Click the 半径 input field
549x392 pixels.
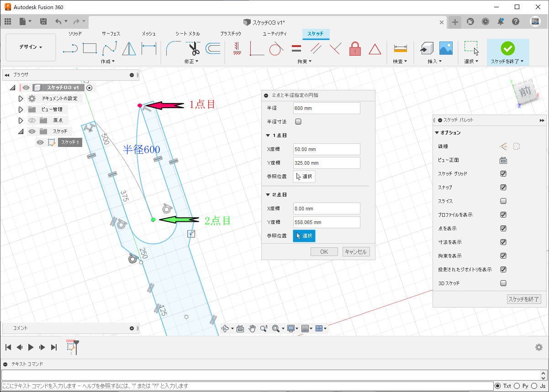click(x=327, y=108)
